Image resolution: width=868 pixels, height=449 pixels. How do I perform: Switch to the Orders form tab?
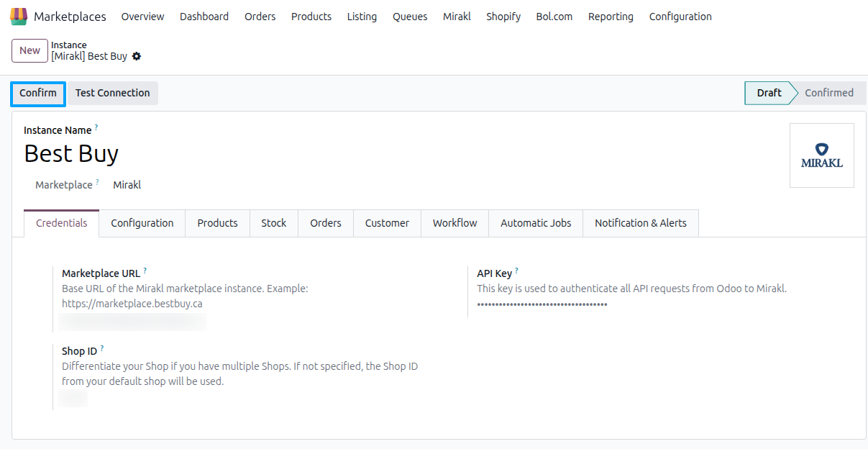(326, 223)
